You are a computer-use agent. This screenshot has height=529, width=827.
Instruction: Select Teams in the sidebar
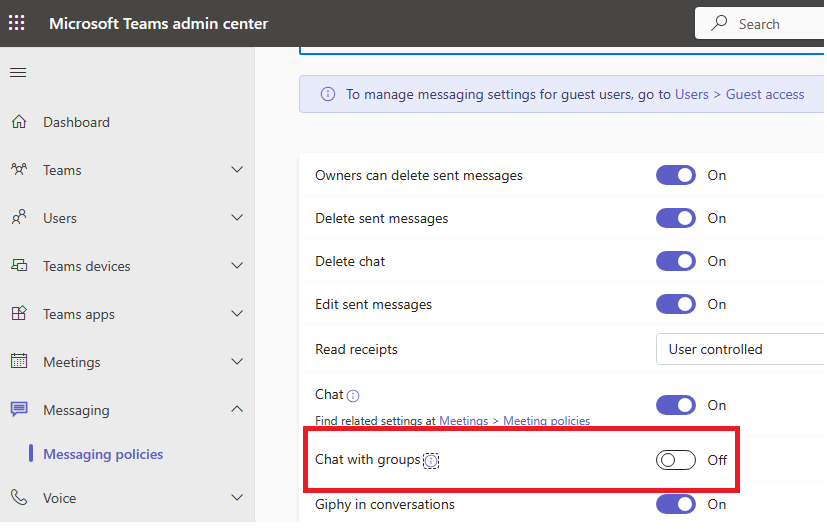tap(62, 170)
